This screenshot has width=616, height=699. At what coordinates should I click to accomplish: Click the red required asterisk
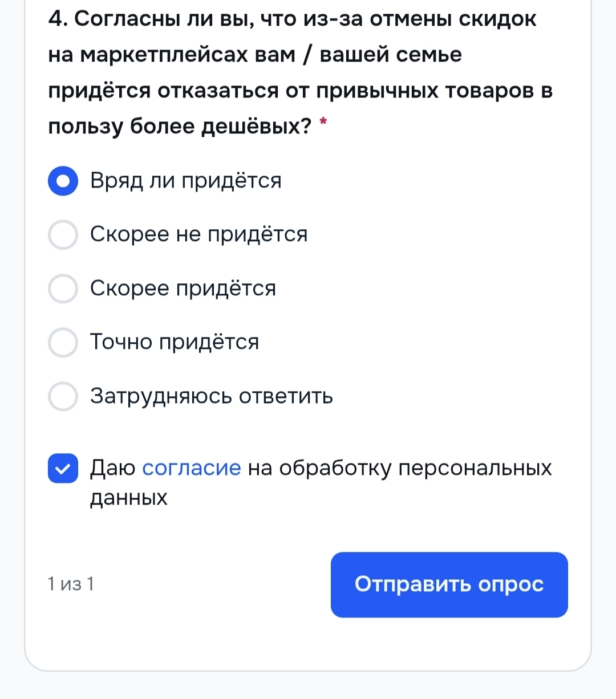[x=324, y=121]
